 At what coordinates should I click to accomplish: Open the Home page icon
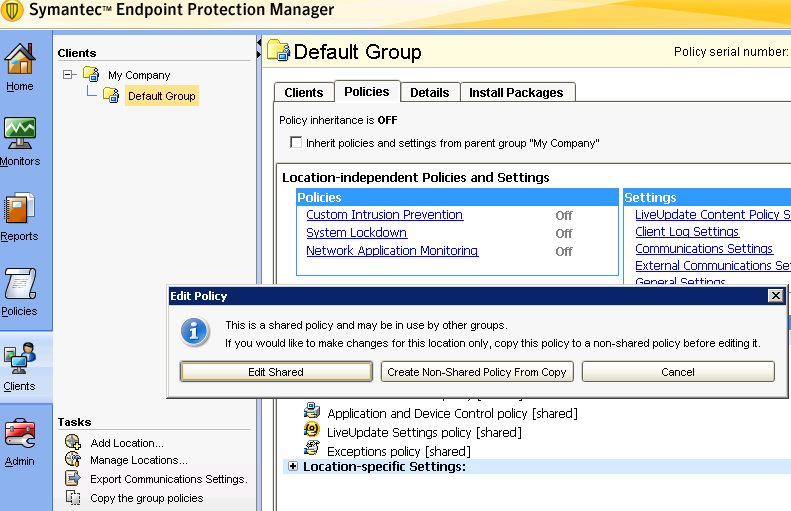tap(20, 59)
